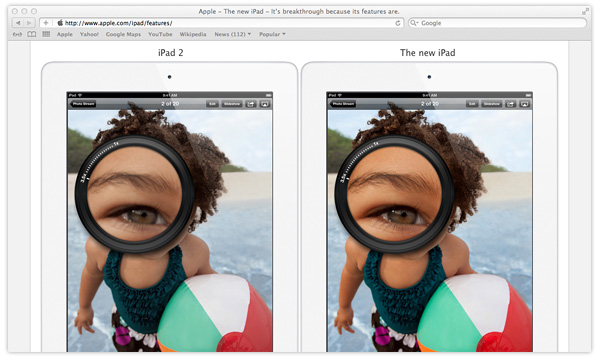This screenshot has width=596, height=362.
Task: Click the "2 of 20" counter in iPad 2 image
Action: 170,104
